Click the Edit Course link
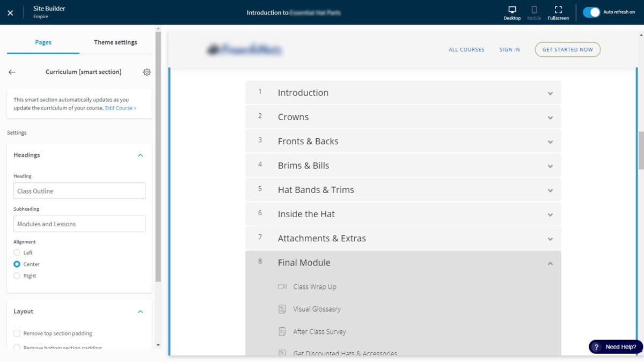The width and height of the screenshot is (644, 362). coord(120,108)
